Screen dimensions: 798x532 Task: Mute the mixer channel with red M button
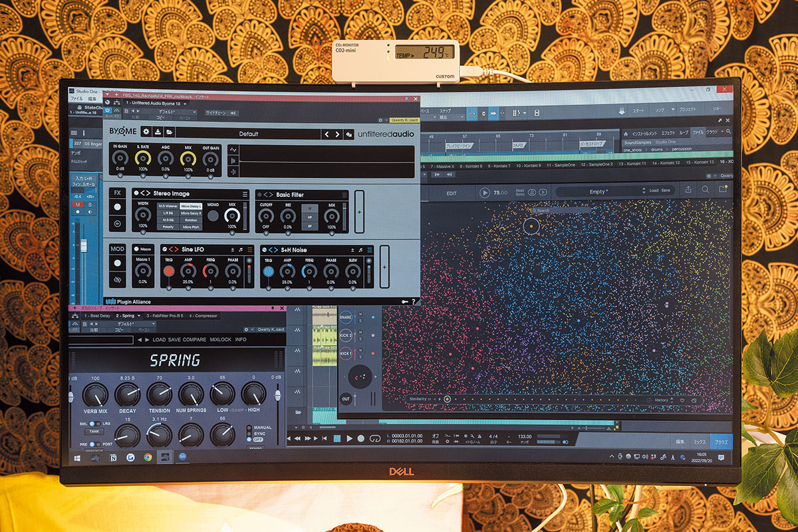coord(78,205)
